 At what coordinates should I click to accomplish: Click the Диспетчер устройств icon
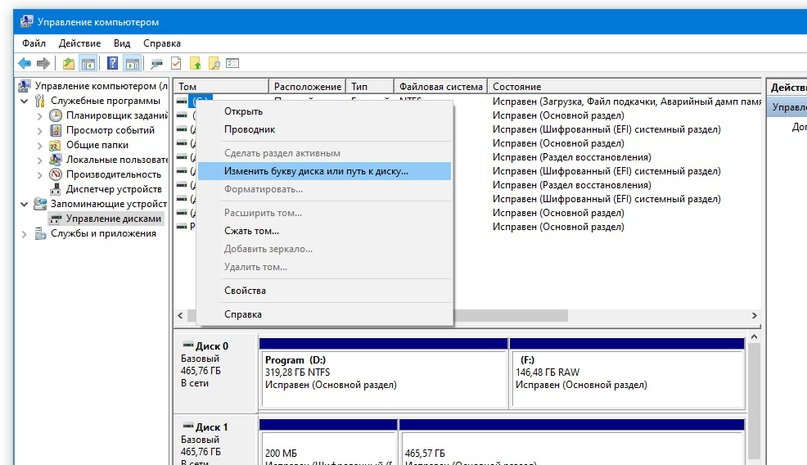(x=56, y=189)
